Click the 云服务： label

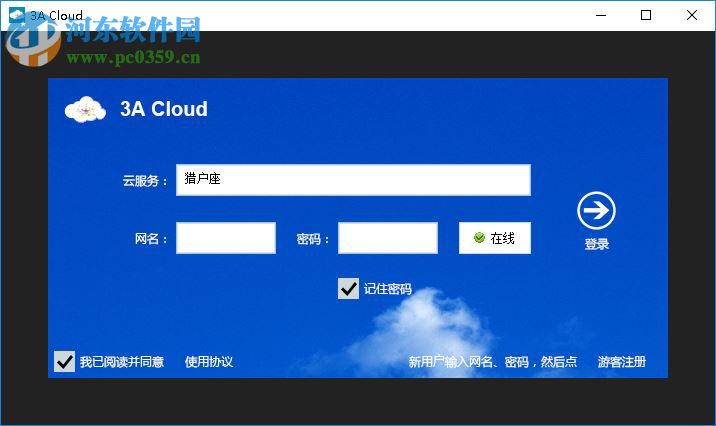tap(145, 180)
